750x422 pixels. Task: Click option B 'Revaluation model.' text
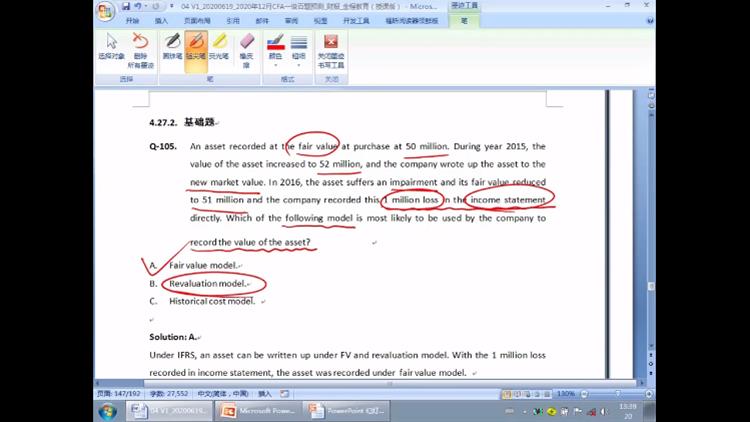coord(207,283)
